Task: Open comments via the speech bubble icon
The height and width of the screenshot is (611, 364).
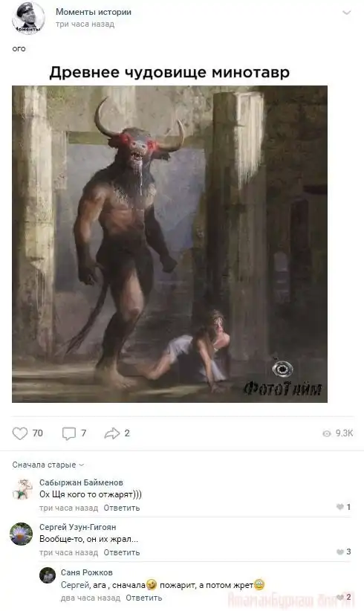Action: [69, 433]
